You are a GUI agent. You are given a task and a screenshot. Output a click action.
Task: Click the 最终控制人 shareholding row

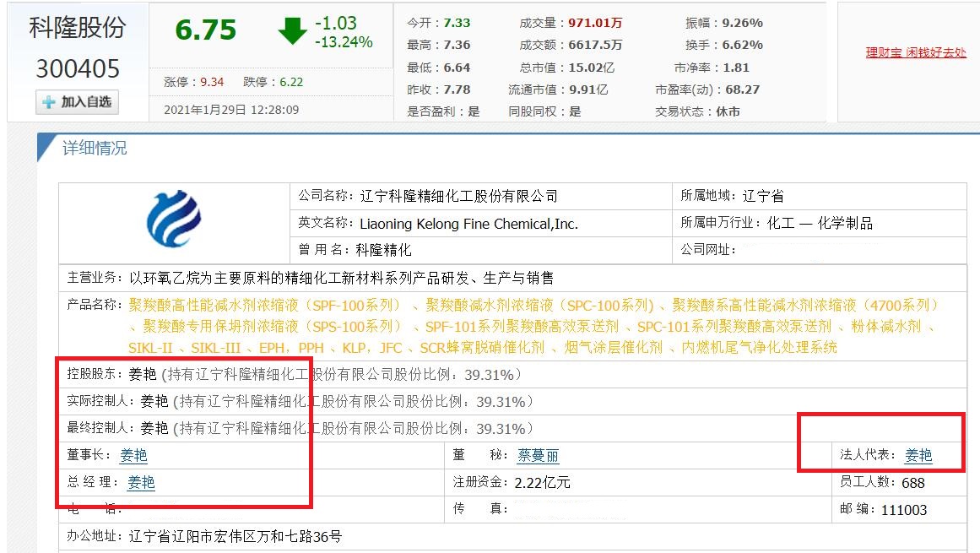click(x=512, y=428)
